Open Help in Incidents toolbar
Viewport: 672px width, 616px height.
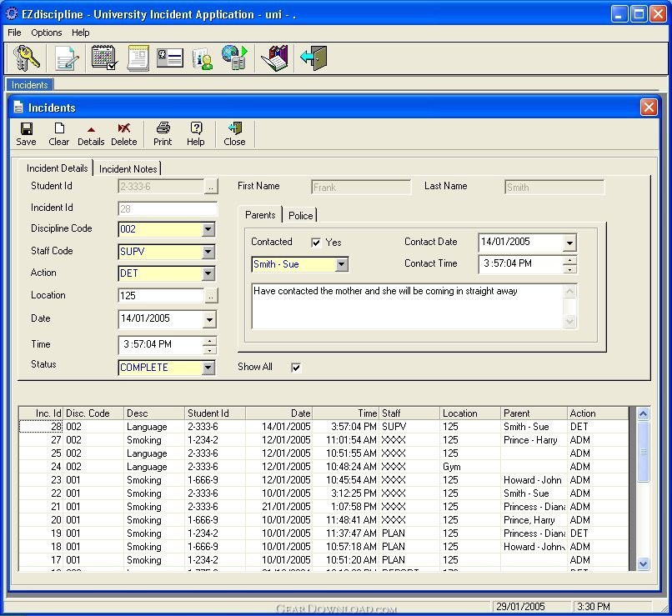tap(195, 134)
